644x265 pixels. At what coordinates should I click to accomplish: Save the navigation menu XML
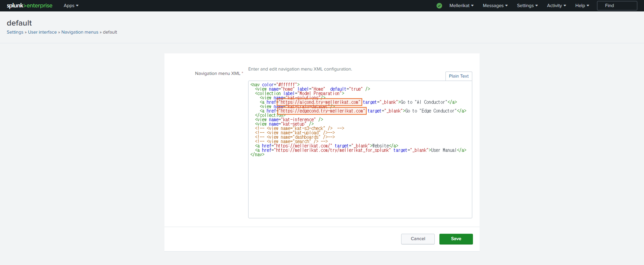coord(456,239)
